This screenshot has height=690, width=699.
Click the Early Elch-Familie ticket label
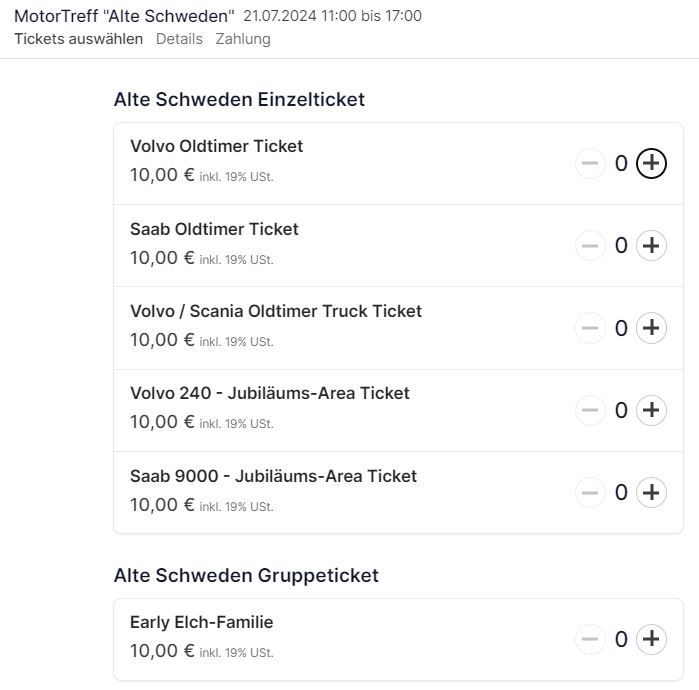201,622
